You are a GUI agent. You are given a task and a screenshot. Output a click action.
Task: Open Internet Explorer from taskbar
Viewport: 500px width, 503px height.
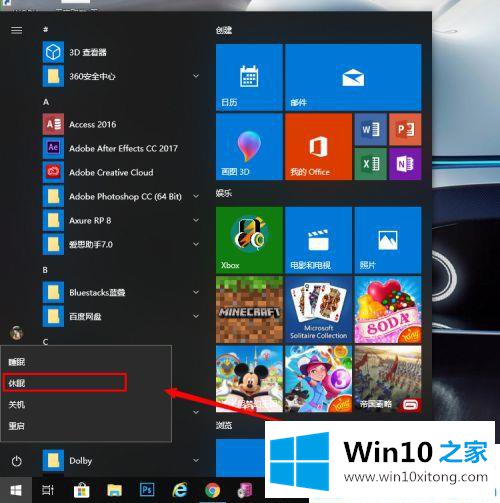pyautogui.click(x=180, y=490)
